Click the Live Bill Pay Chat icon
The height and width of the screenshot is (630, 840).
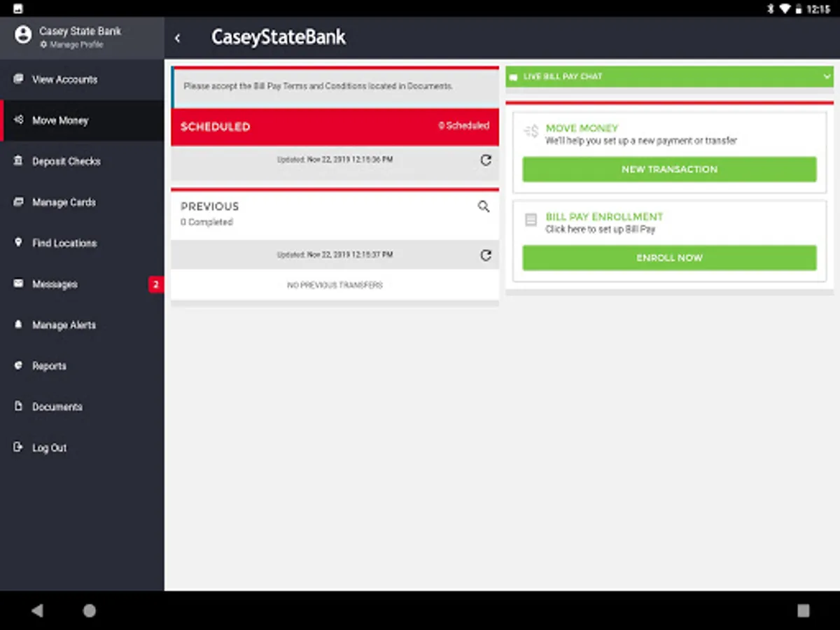pyautogui.click(x=513, y=77)
